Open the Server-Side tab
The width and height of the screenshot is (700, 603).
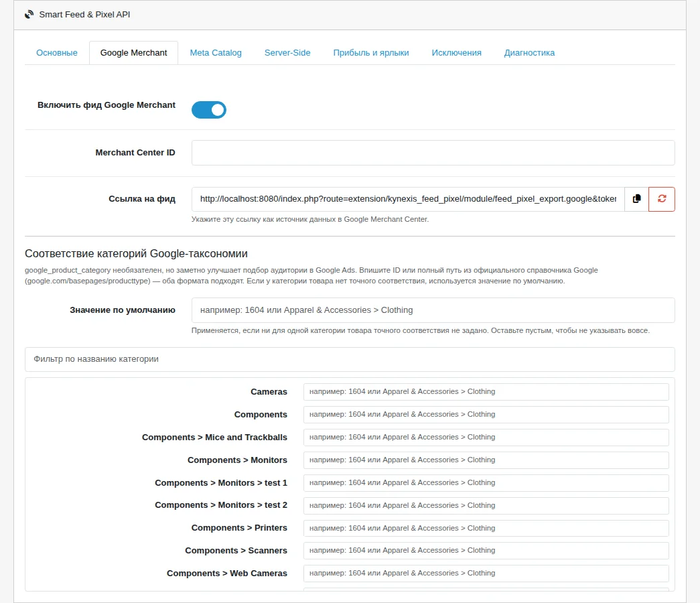pos(287,53)
